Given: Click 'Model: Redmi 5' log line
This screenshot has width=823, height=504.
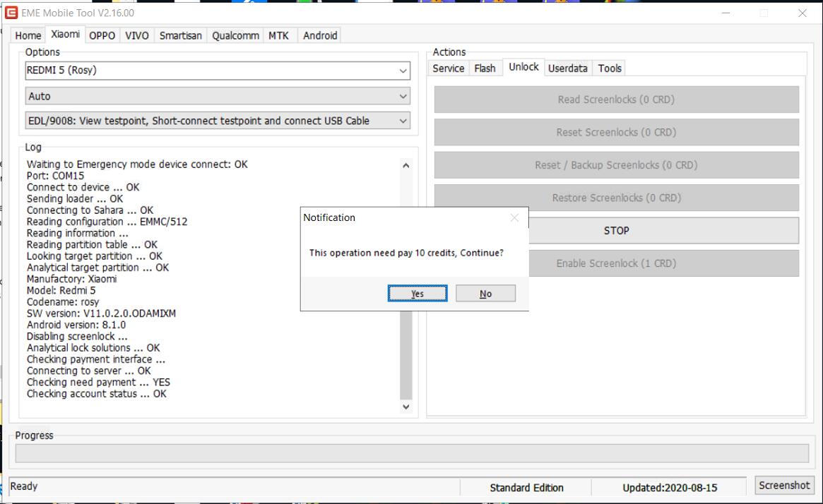Looking at the screenshot, I should tap(61, 291).
